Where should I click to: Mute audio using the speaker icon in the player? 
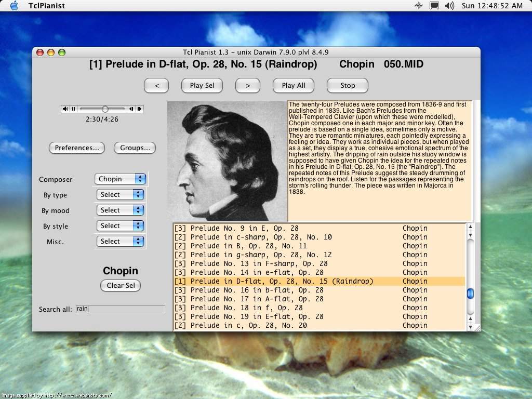65,109
